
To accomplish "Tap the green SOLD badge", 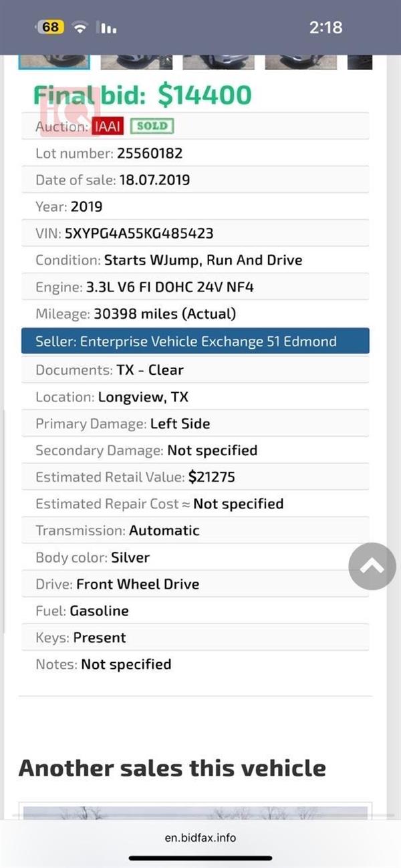I will [152, 126].
